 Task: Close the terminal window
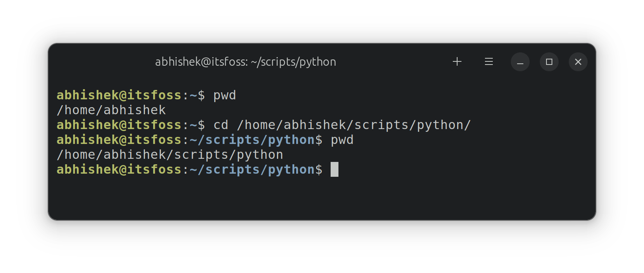point(578,61)
